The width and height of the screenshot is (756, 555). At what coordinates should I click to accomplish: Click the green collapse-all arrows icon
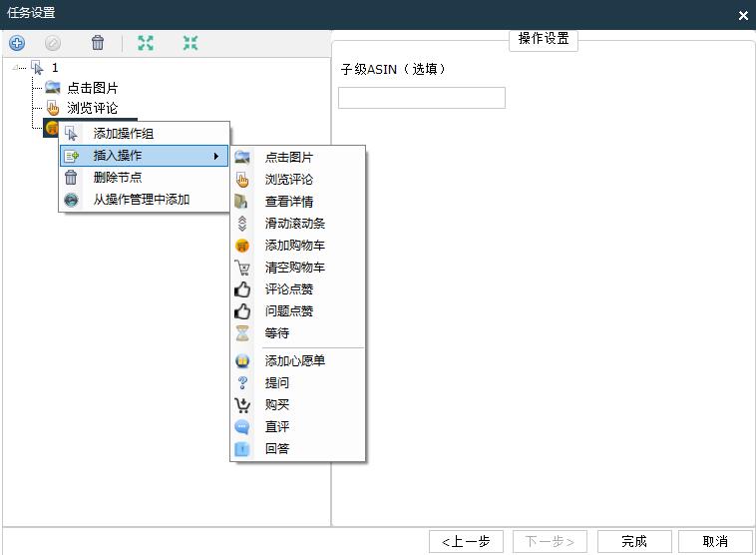point(190,43)
